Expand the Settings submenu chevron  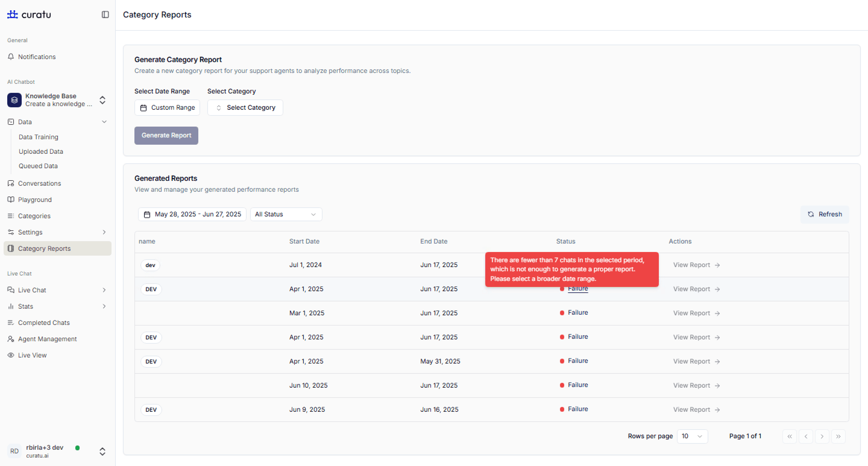pyautogui.click(x=104, y=232)
